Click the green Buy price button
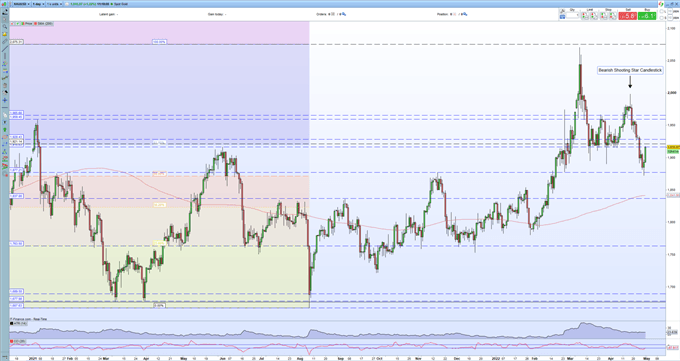Image resolution: width=680 pixels, height=361 pixels. [647, 16]
